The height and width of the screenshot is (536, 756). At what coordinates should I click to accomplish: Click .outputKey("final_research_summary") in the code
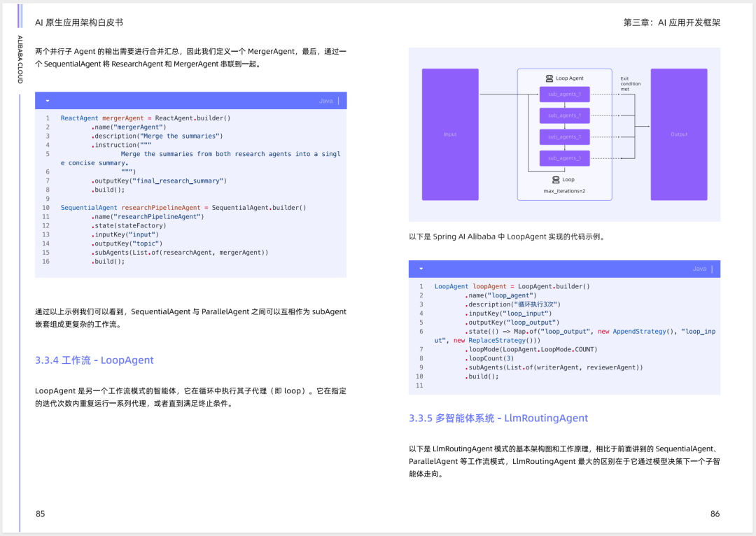[159, 181]
